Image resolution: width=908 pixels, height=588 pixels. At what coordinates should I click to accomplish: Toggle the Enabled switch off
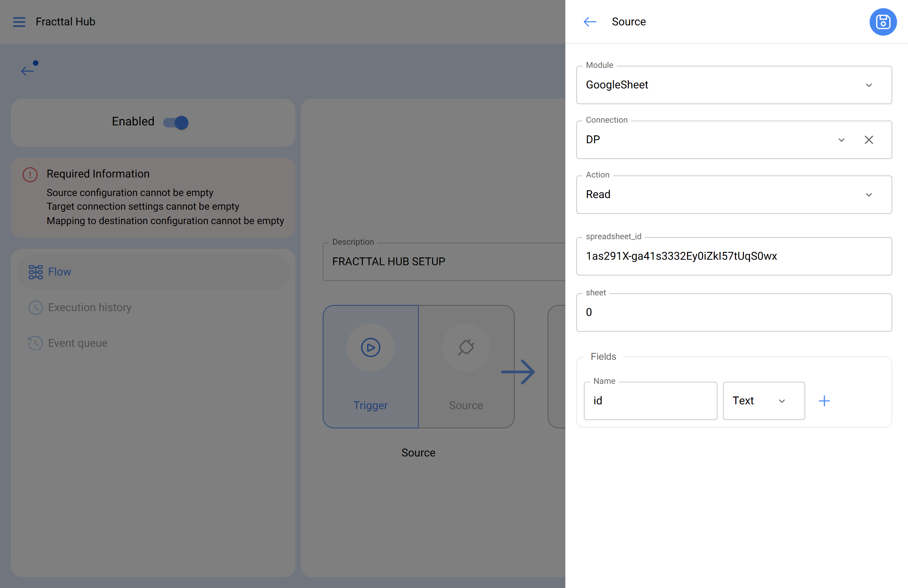176,122
